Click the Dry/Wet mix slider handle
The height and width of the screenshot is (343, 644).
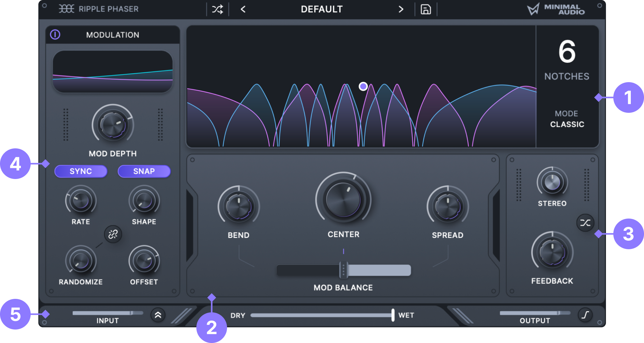393,315
